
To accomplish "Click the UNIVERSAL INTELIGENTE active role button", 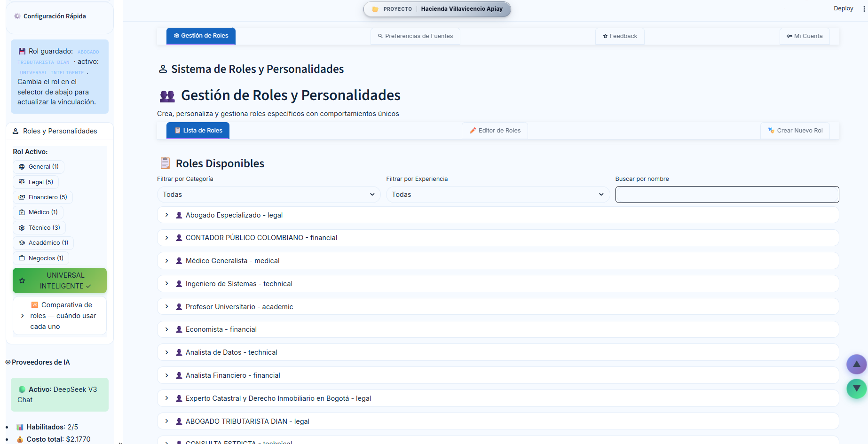I will tap(60, 280).
